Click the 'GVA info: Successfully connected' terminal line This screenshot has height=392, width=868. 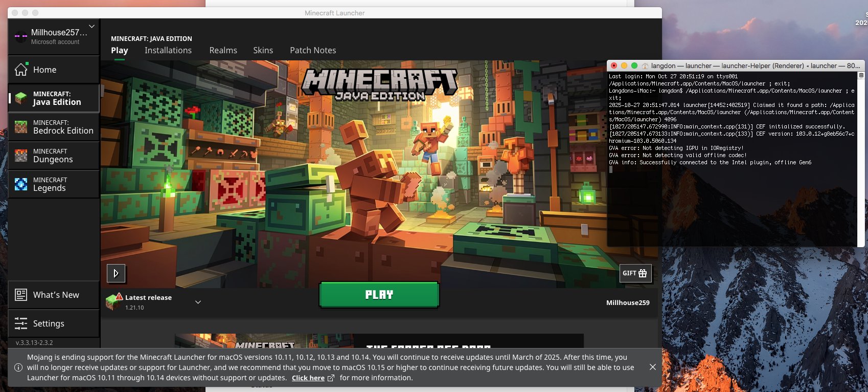pyautogui.click(x=710, y=162)
